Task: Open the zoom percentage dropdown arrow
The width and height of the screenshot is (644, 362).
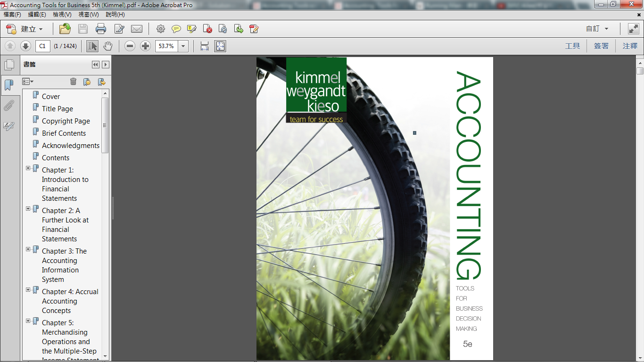Action: 183,46
